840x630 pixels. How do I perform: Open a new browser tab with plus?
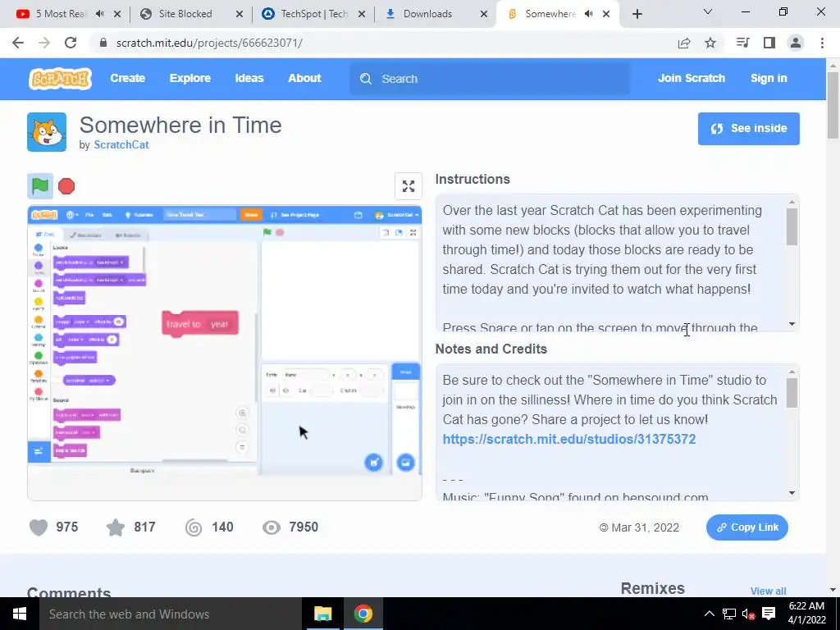click(x=637, y=14)
